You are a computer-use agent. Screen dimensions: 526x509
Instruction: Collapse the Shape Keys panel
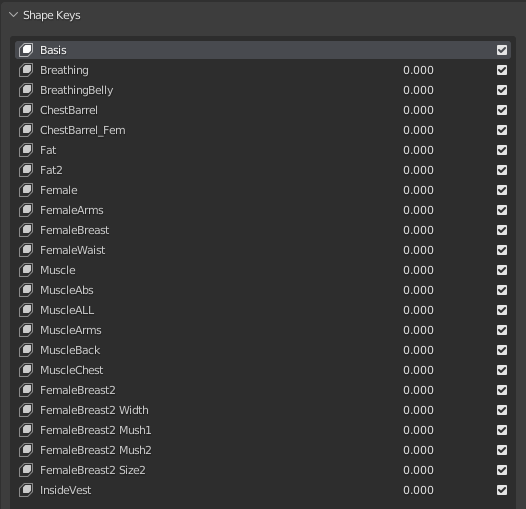point(13,15)
